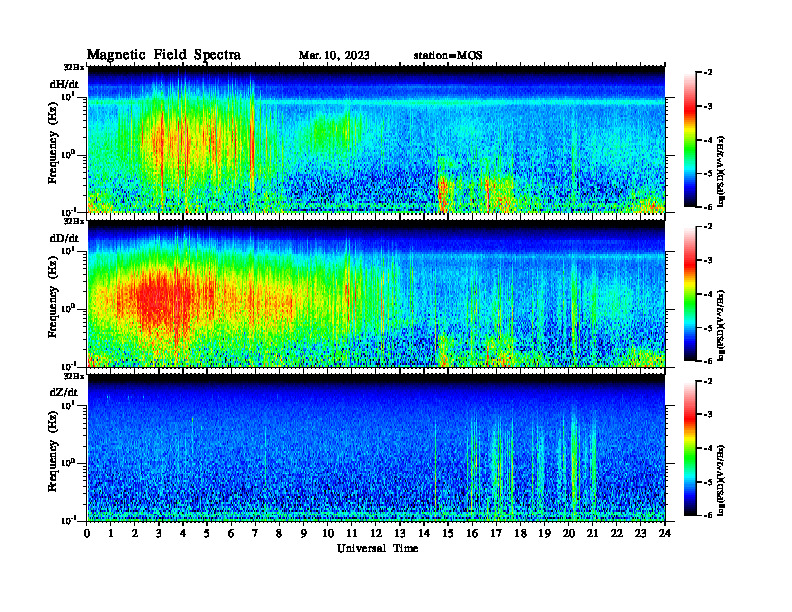The image size is (792, 612).
Task: Click the hour 5 tick label on time axis
Action: click(x=208, y=533)
